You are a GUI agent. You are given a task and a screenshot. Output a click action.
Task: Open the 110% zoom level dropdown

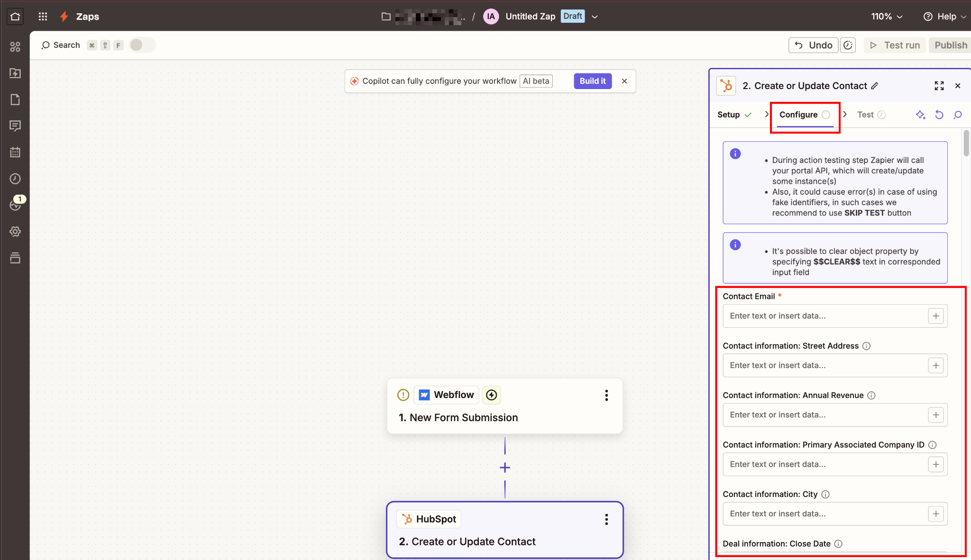click(886, 17)
